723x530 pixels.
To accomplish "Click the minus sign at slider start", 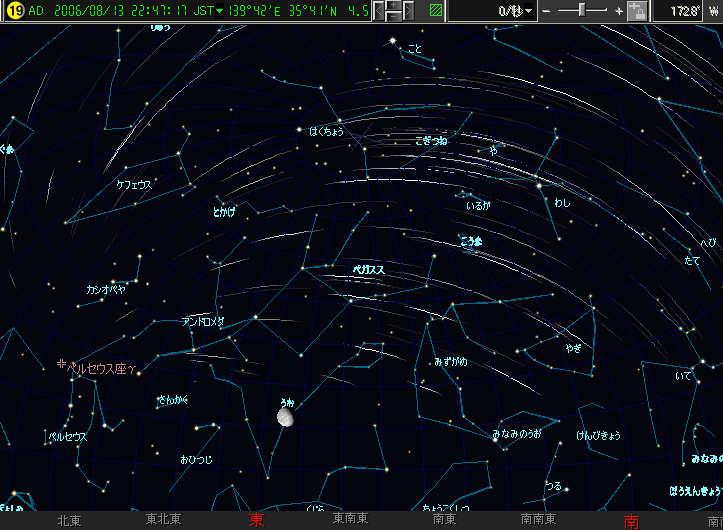I will (x=547, y=11).
